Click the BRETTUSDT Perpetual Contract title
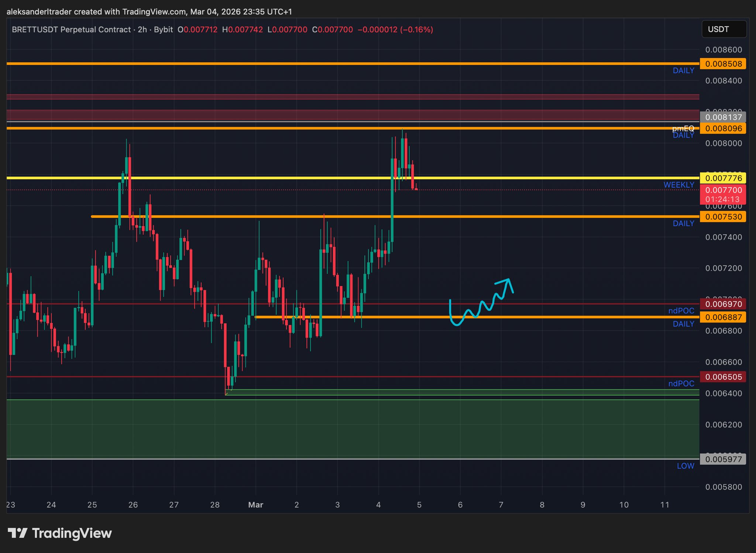 click(71, 30)
